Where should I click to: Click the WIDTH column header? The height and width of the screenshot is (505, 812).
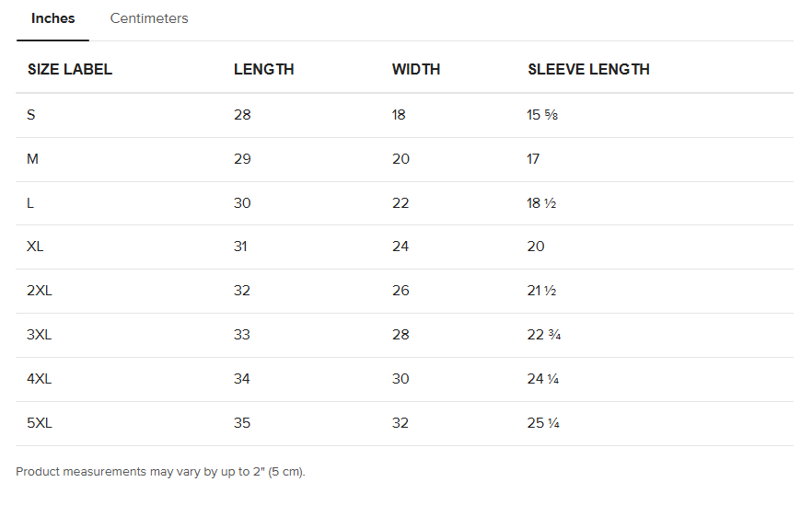[x=416, y=69]
